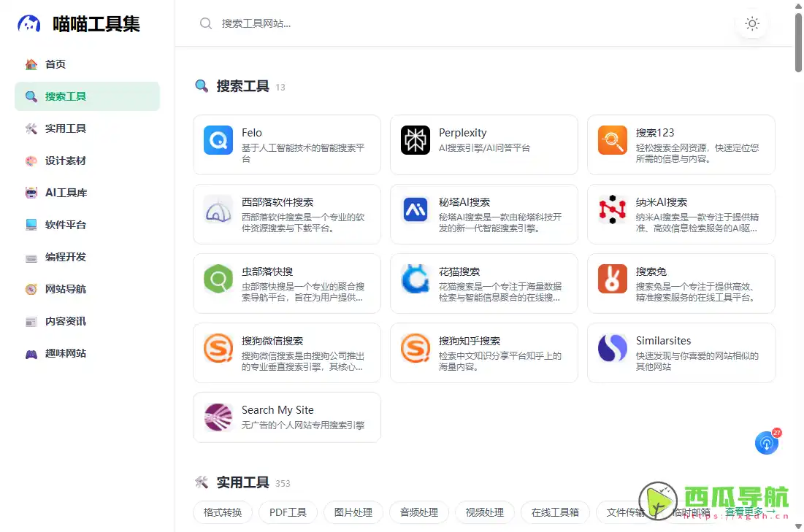Select the 图片处理 filter tab
Viewport: 804px width, 532px height.
pos(353,512)
